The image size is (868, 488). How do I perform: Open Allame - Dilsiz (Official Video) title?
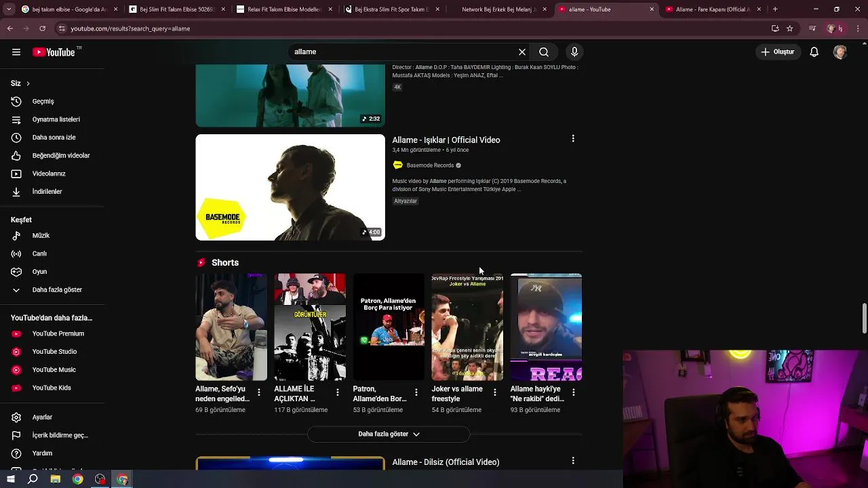point(446,462)
